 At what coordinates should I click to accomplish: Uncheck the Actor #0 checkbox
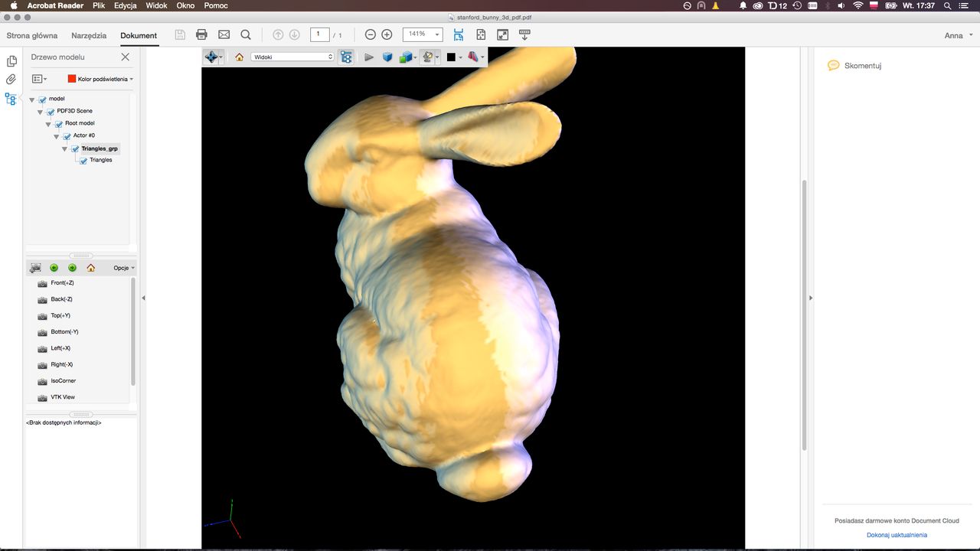(67, 136)
